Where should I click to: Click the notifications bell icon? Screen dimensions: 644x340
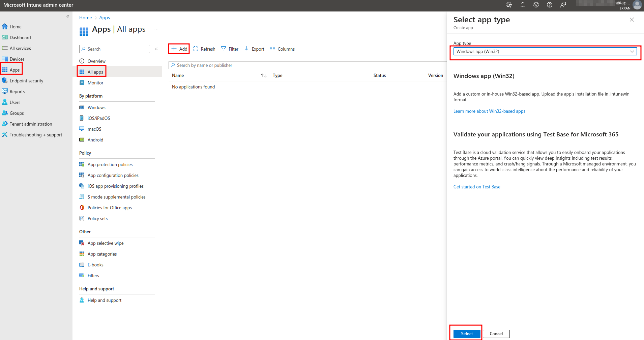(522, 5)
